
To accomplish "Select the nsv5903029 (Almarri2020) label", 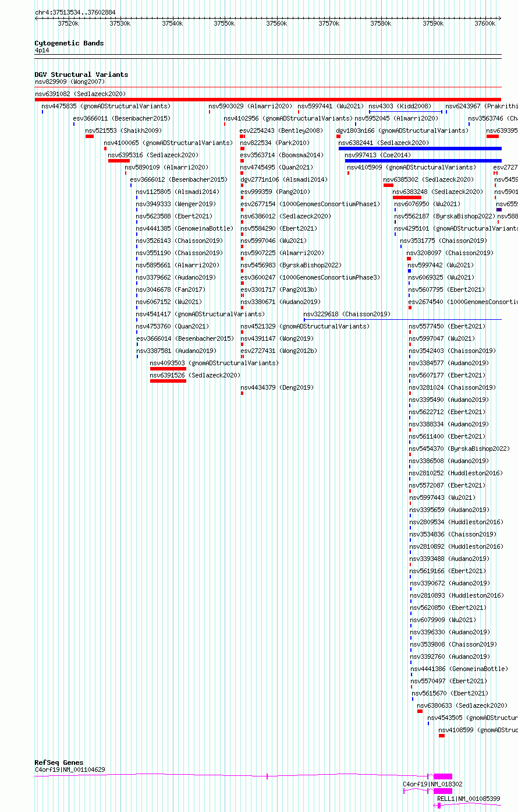I will [x=250, y=106].
